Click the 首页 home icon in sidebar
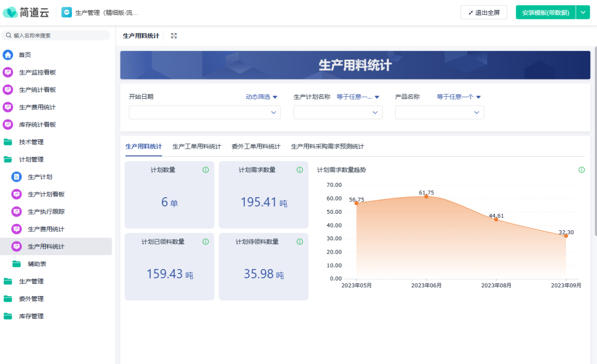The width and height of the screenshot is (597, 364). 8,55
